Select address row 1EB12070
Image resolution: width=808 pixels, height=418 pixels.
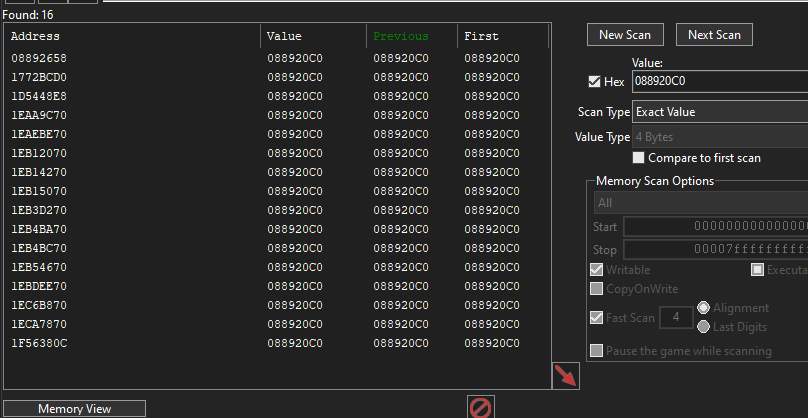[277, 153]
